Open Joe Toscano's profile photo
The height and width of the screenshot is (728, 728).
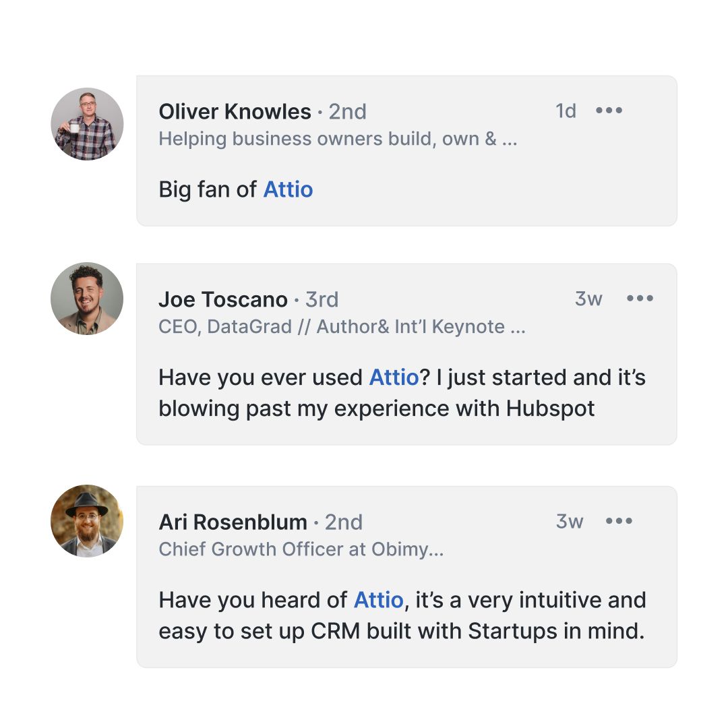coord(87,299)
